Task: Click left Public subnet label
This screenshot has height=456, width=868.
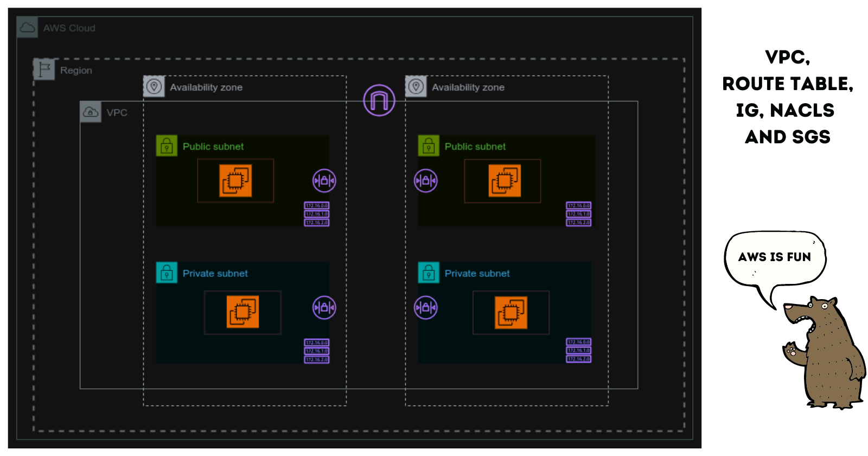Action: pyautogui.click(x=213, y=147)
